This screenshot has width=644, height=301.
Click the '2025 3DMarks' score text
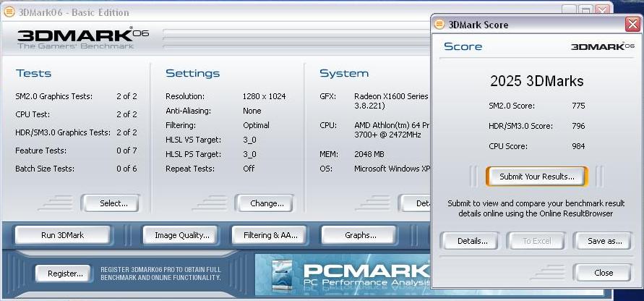(x=537, y=80)
